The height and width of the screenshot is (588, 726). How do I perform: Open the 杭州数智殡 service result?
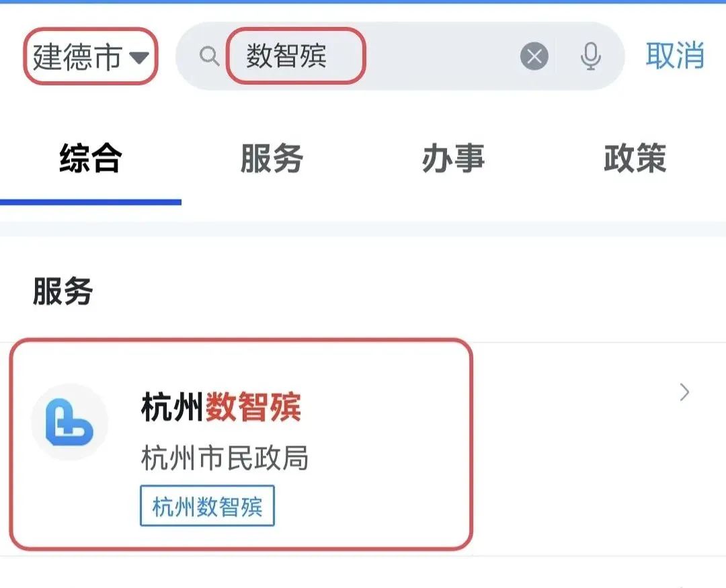coord(222,406)
